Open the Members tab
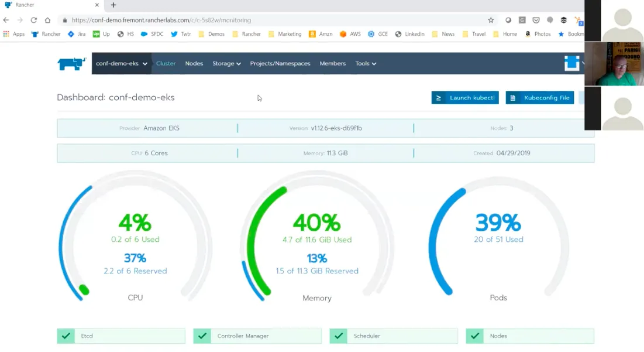 [333, 63]
